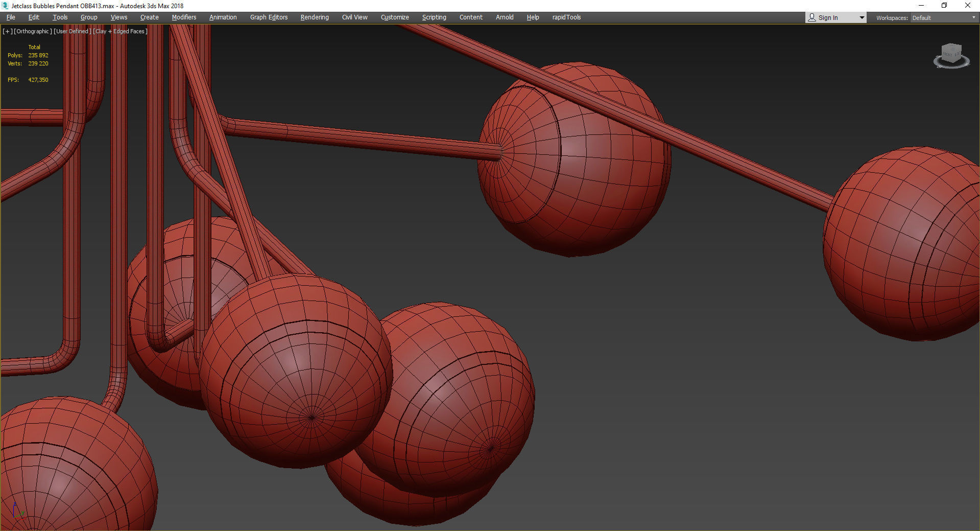Click the viewport [+] general menu label
Screen dimensions: 980x531
coord(8,31)
